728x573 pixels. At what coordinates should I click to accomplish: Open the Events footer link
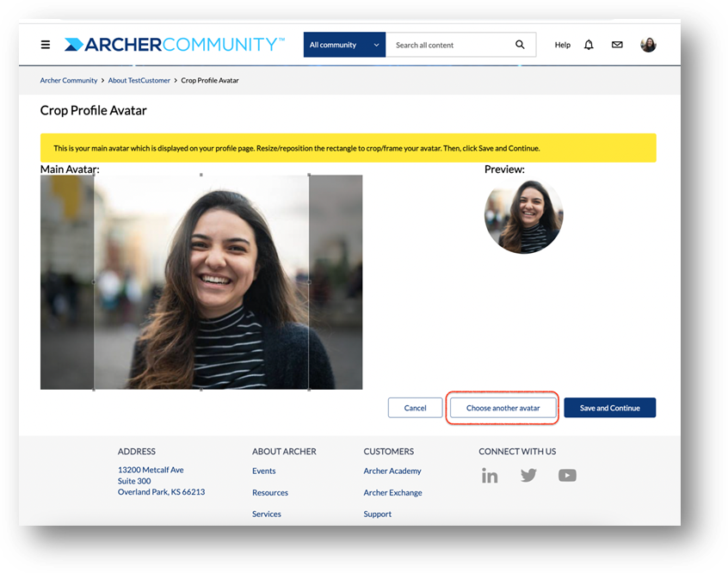coord(263,471)
